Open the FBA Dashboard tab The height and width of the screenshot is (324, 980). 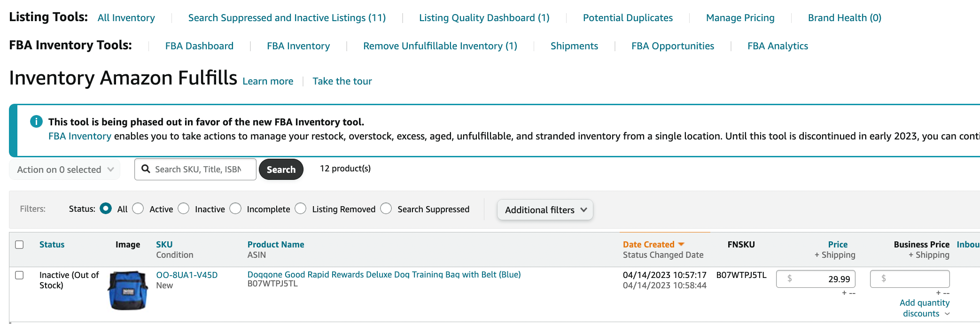(199, 46)
